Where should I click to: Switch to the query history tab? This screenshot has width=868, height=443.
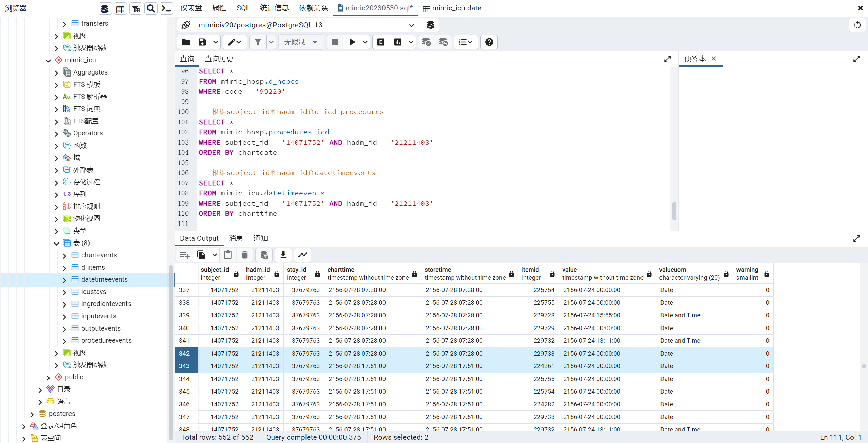click(x=219, y=59)
